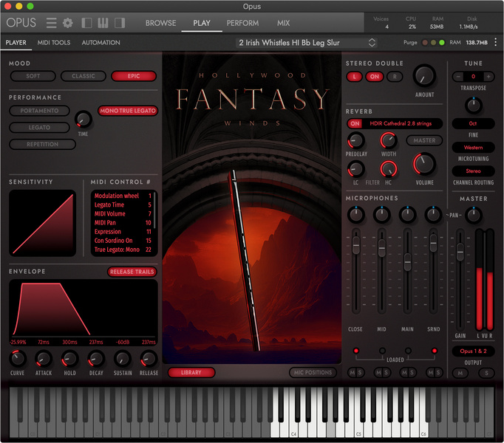Click the Master Pan knob
The height and width of the screenshot is (443, 504).
473,215
